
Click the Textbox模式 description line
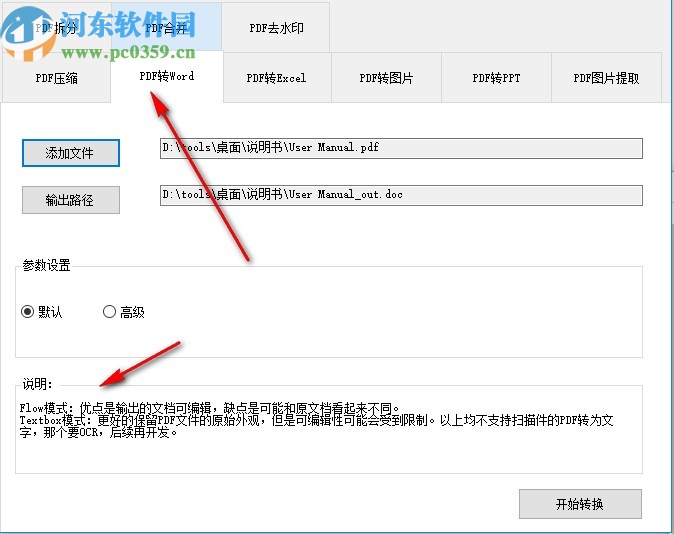pos(316,426)
